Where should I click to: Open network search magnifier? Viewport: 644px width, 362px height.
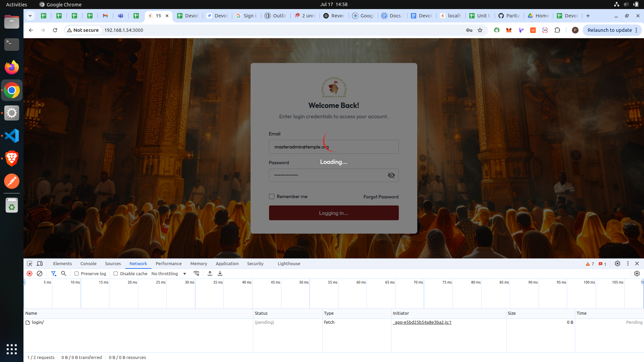click(x=64, y=274)
